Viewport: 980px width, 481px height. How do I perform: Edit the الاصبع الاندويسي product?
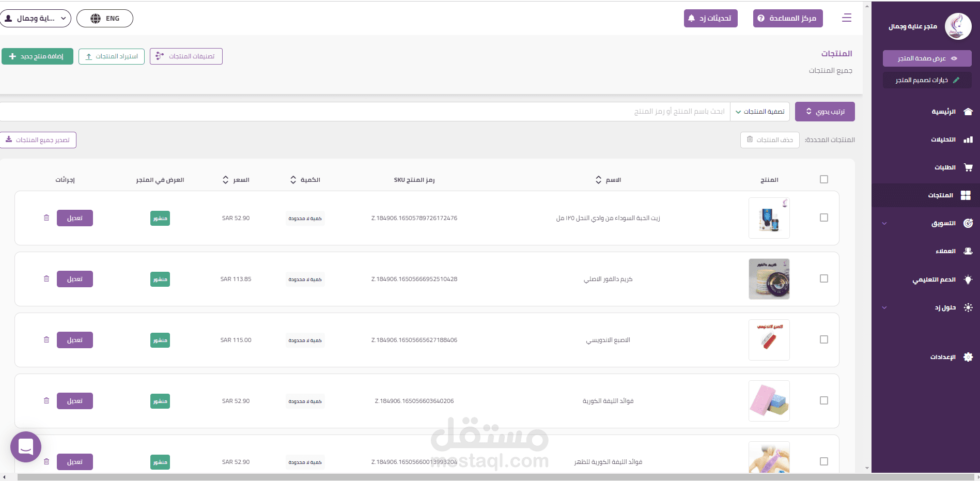click(x=75, y=340)
